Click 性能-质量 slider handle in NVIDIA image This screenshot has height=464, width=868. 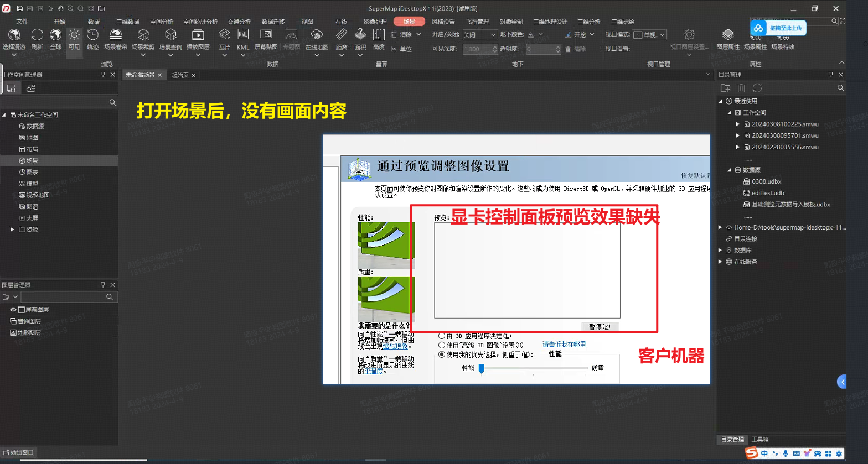tap(482, 369)
